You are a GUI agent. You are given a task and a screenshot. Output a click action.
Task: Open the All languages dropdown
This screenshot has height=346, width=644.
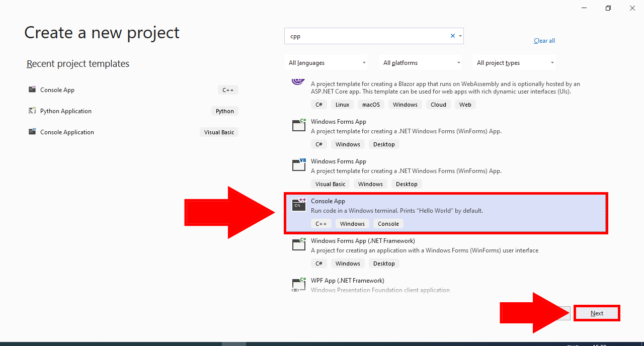(327, 63)
